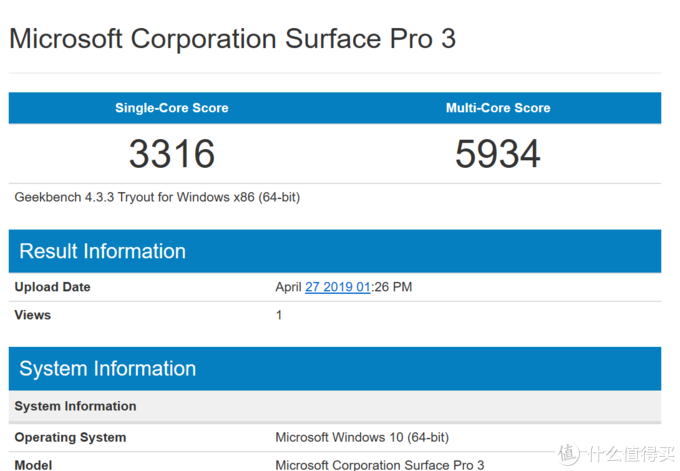Select the 'Geekbench 4.3.3 Tryout for Windows x86 (64-bit)' text
Screen dimensions: 680x471
point(157,197)
